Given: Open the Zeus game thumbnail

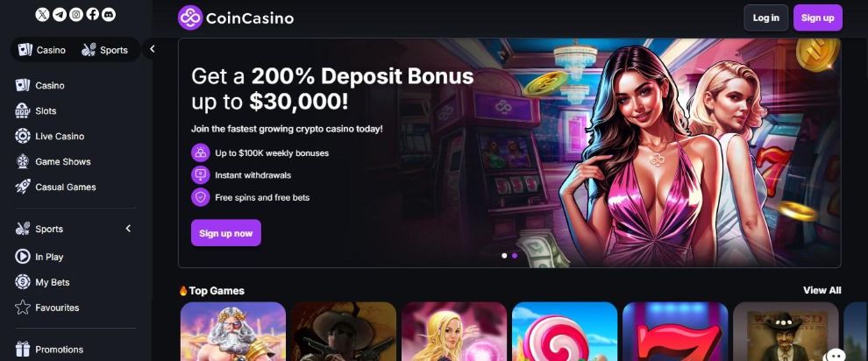Looking at the screenshot, I should pos(233,331).
